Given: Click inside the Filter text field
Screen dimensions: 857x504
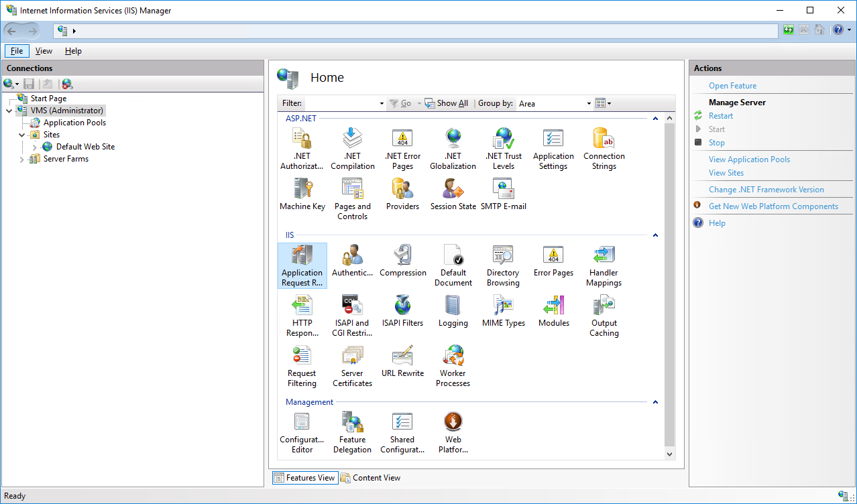Looking at the screenshot, I should click(341, 103).
